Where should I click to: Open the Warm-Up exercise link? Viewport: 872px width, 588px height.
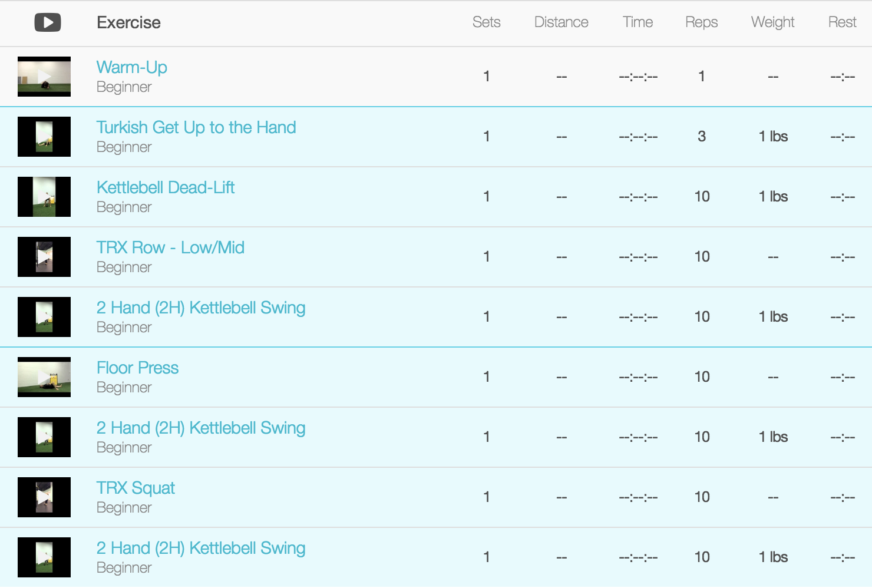(132, 67)
